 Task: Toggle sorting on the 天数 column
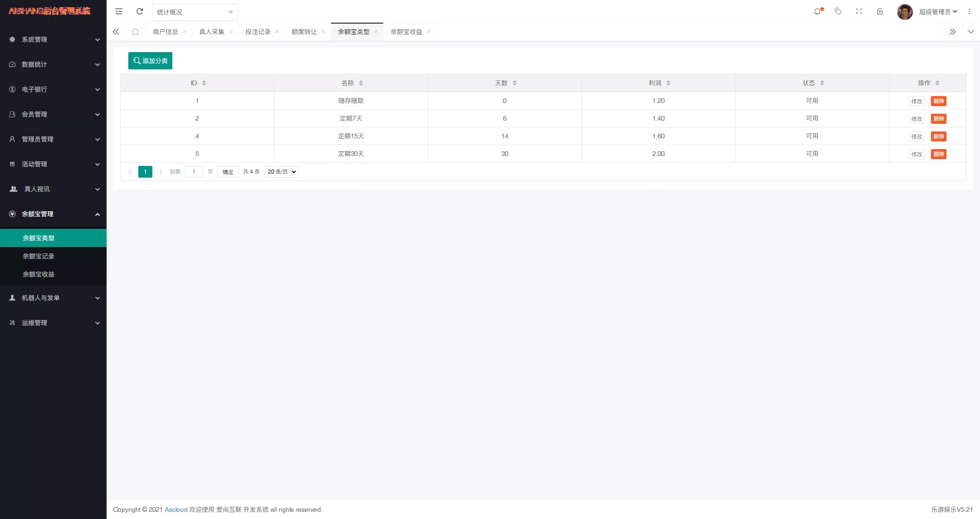click(x=514, y=83)
